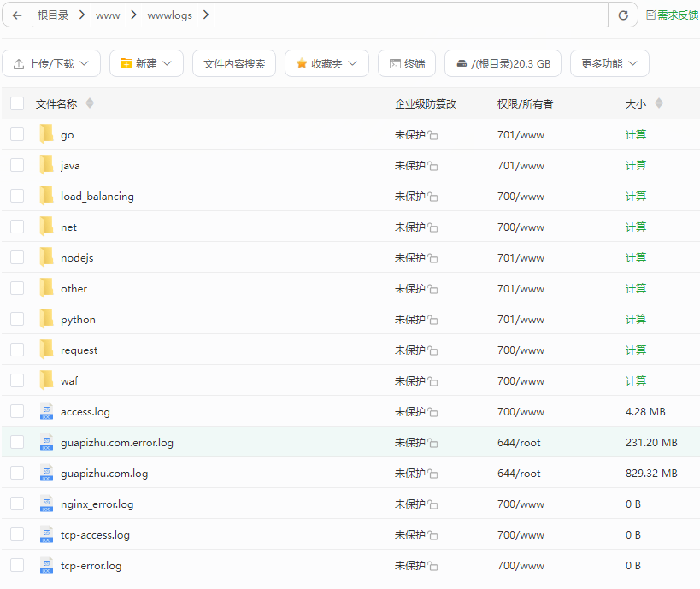Calculate size of the waf folder
The height and width of the screenshot is (589, 700).
[x=636, y=381]
